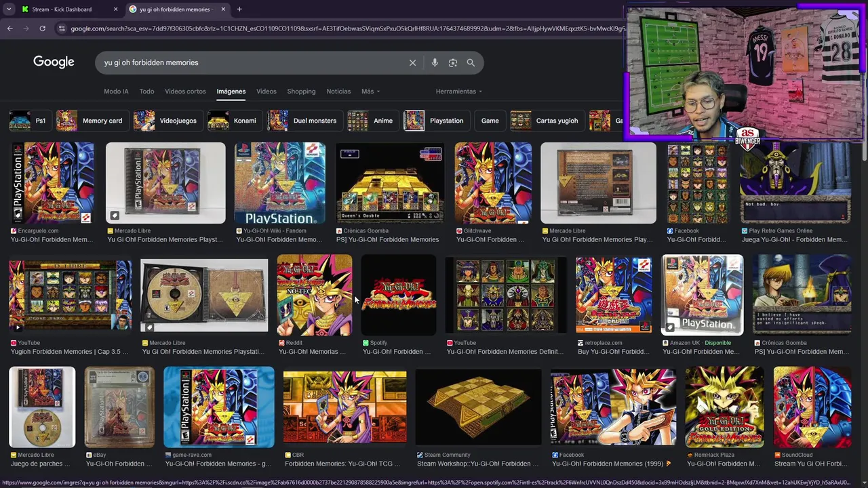Open search by image camera icon
The width and height of the screenshot is (868, 488).
click(x=452, y=62)
